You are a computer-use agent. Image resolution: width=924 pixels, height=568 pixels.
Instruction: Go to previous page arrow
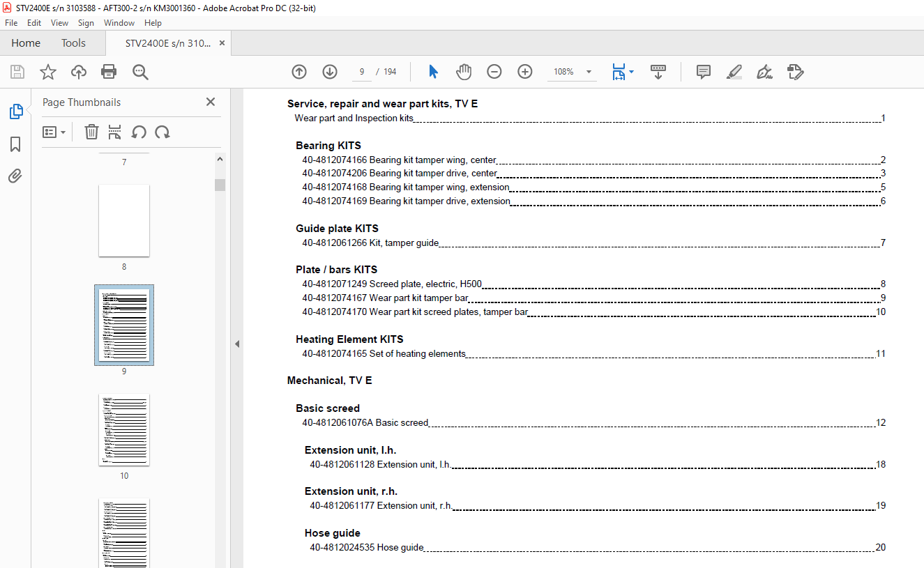click(x=299, y=72)
